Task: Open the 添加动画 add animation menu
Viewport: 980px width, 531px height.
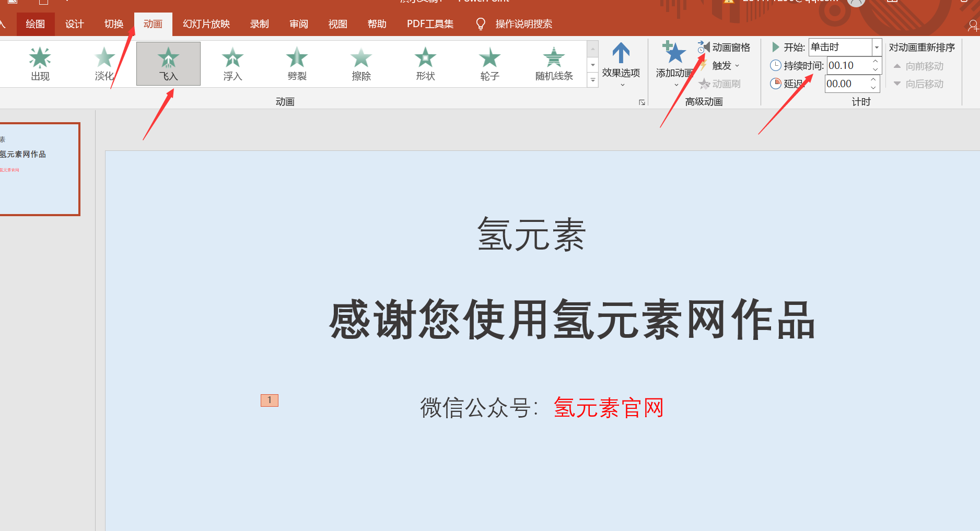Action: [x=674, y=65]
